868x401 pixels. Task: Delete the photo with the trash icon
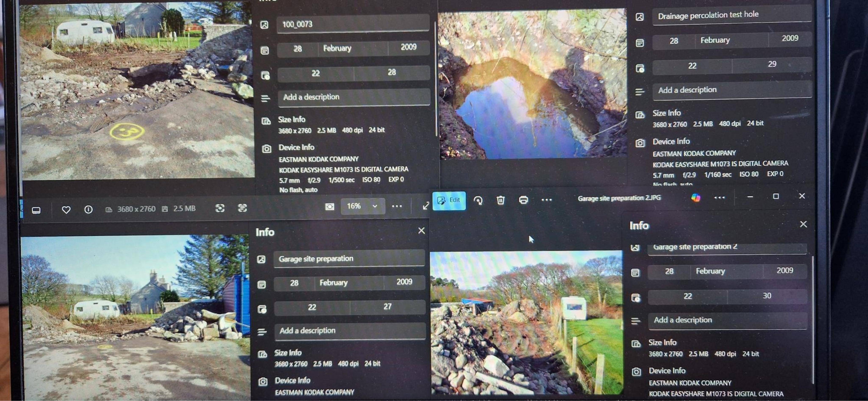(500, 200)
